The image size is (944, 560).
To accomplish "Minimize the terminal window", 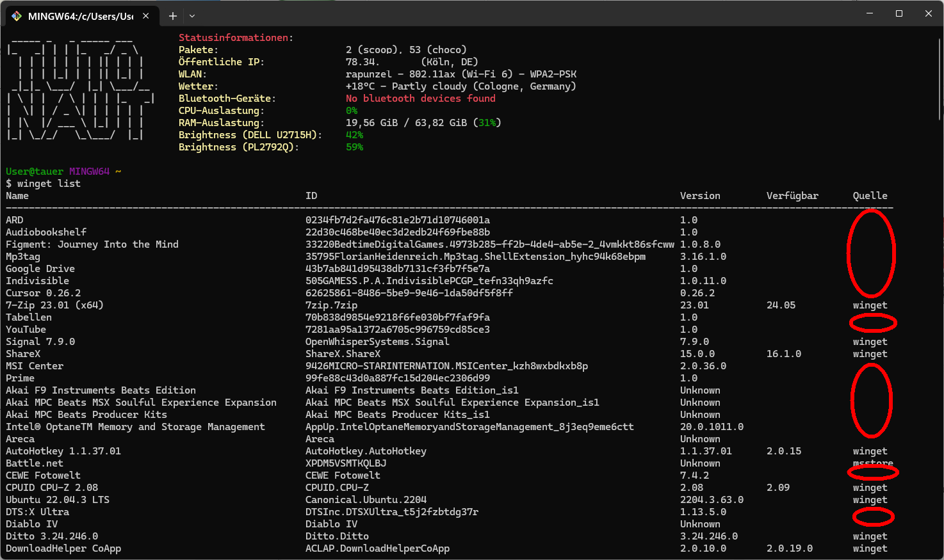I will pos(870,13).
